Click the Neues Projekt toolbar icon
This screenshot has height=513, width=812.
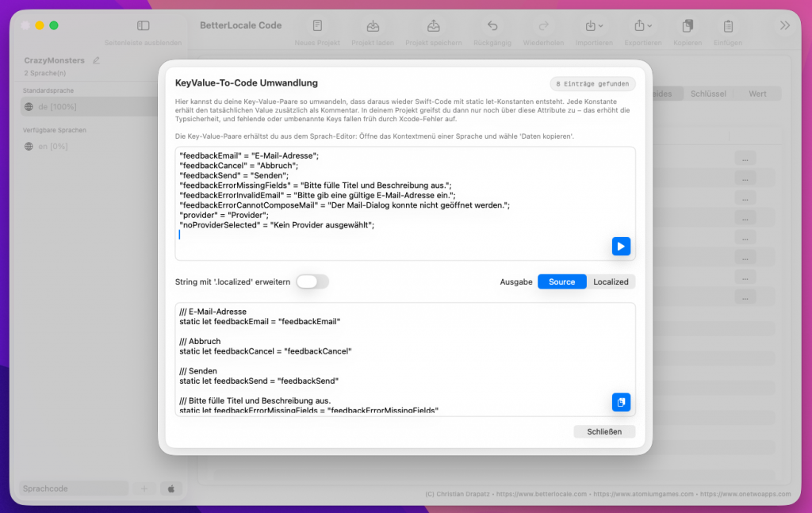pos(317,26)
